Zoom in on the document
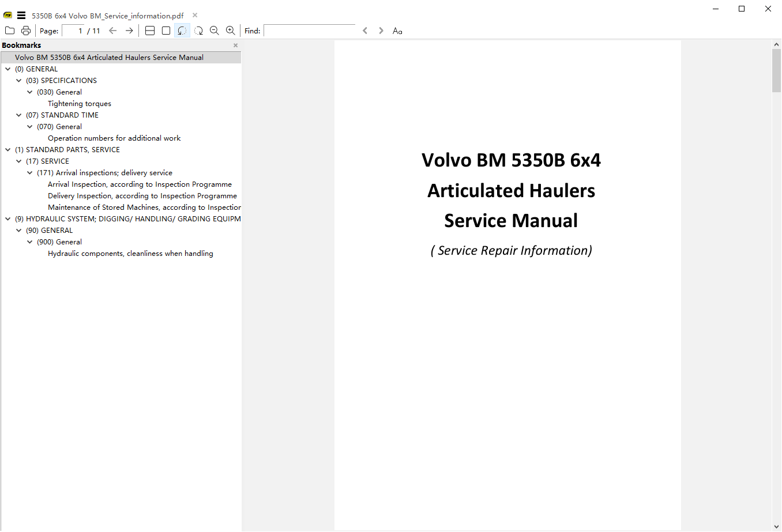This screenshot has height=532, width=782. [231, 31]
